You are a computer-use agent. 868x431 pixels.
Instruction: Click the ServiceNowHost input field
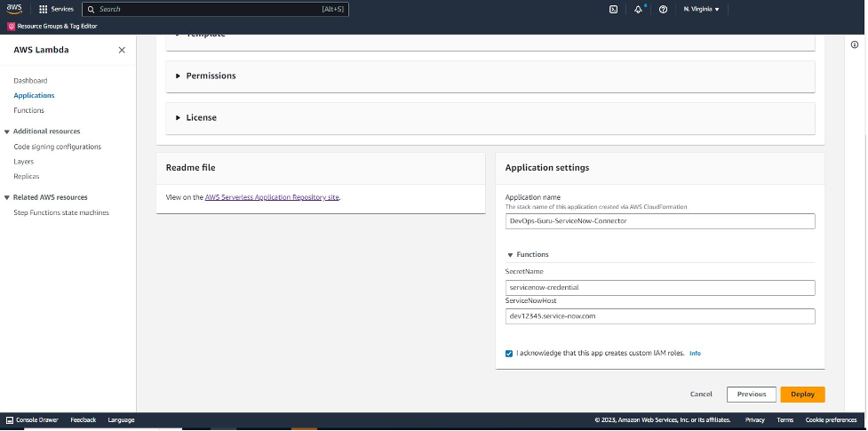660,316
